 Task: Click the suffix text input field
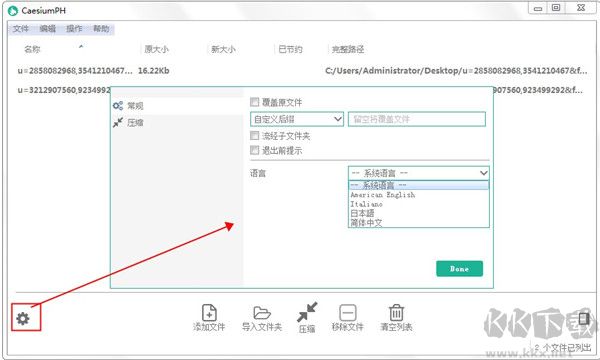(x=417, y=119)
